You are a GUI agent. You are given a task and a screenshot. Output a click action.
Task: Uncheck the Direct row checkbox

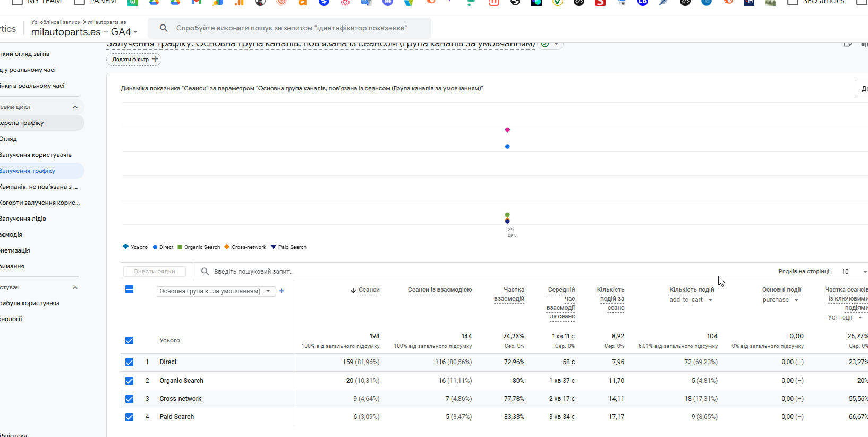(130, 362)
